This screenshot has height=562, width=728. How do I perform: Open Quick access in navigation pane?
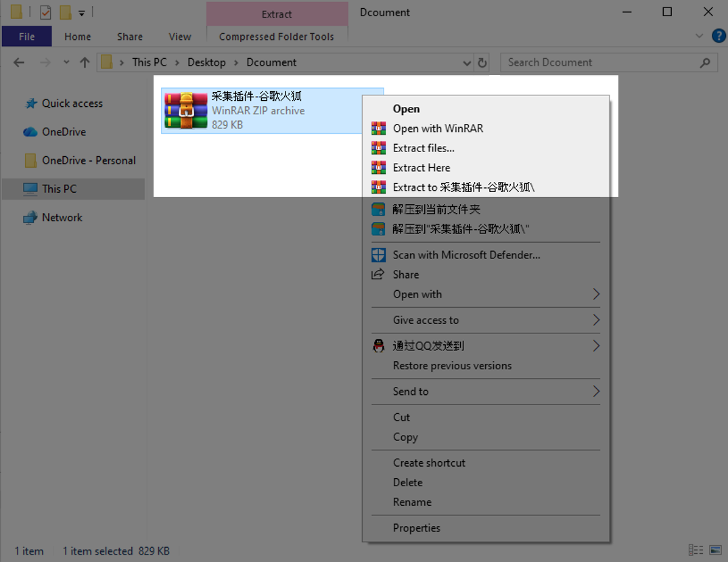(72, 103)
